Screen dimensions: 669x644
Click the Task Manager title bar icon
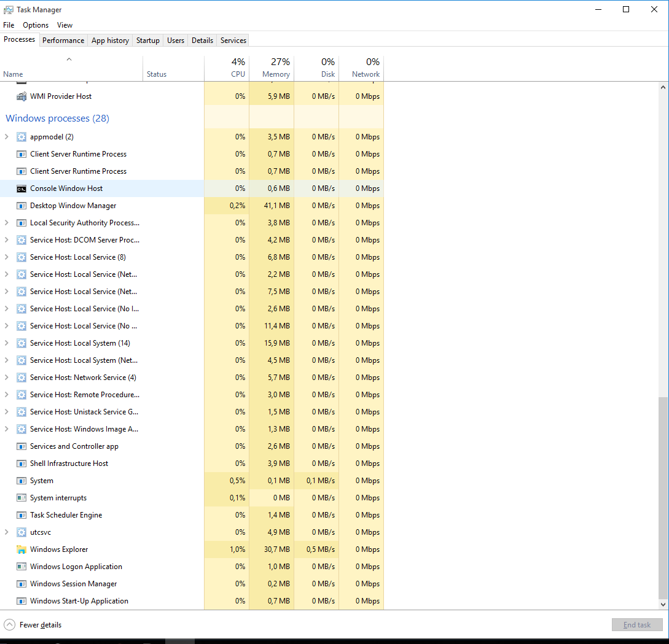(x=9, y=9)
